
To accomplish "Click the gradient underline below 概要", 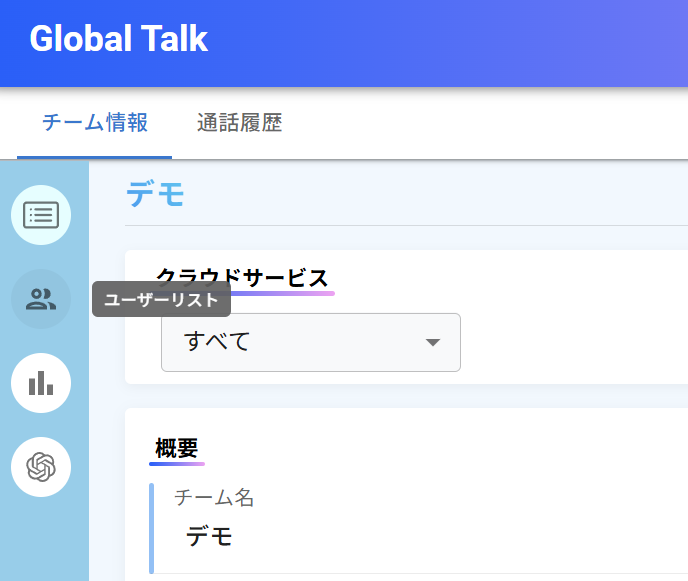I will click(x=177, y=464).
